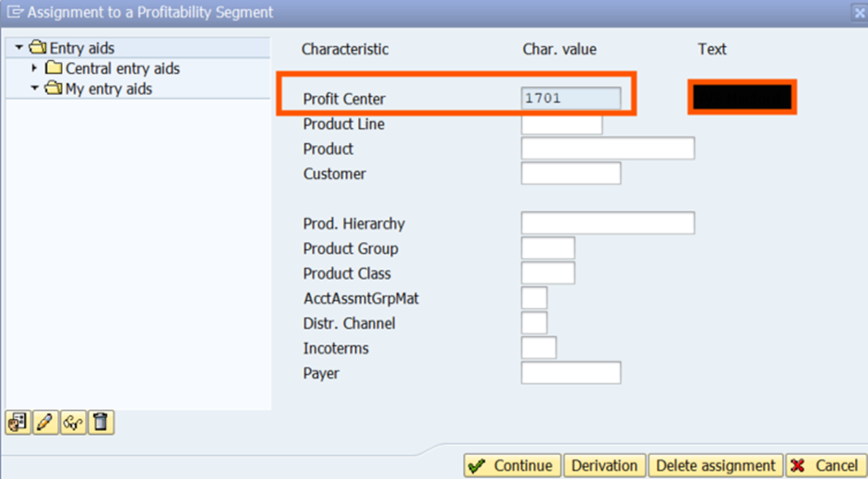The width and height of the screenshot is (868, 479).
Task: Click the trash can delete icon
Action: tap(101, 423)
